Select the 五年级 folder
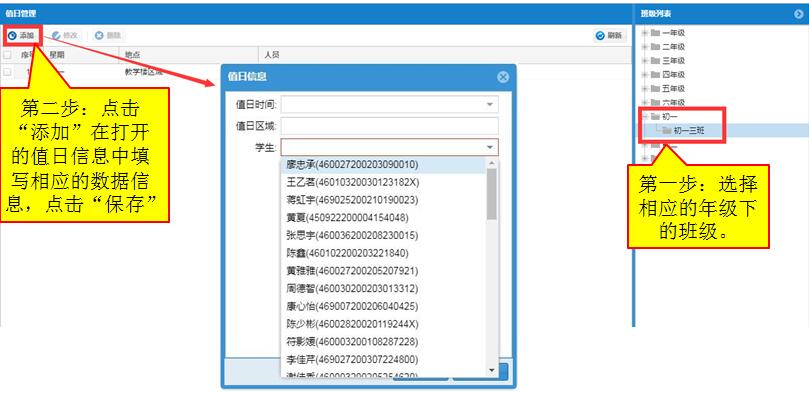The height and width of the screenshot is (393, 809). [x=668, y=89]
